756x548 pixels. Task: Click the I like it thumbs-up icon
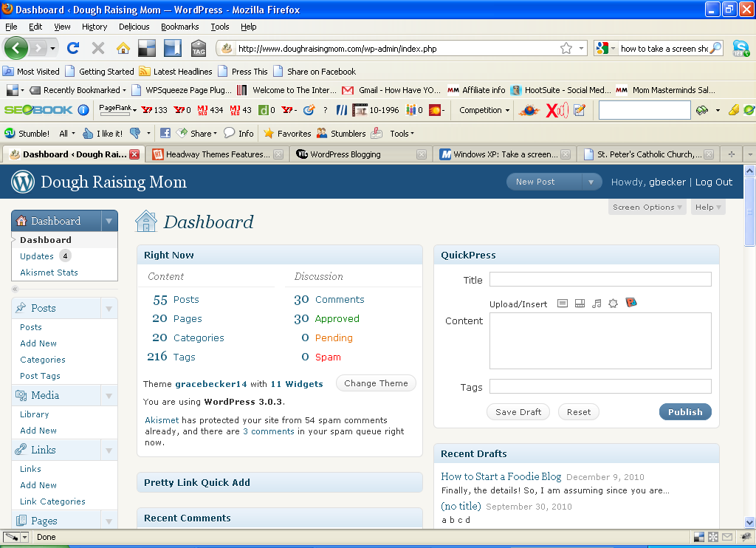click(x=88, y=133)
